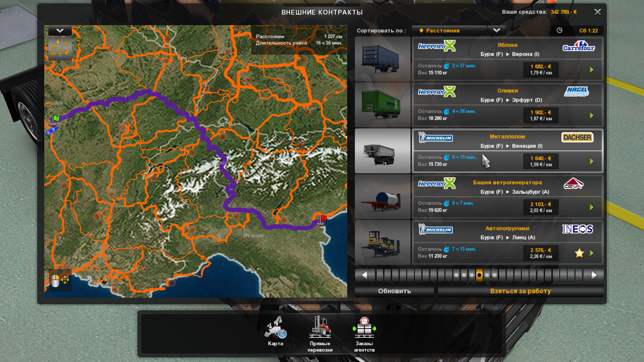Image resolution: width=644 pixels, height=362 pixels.
Task: Open the map legend filter icons
Action: [x=60, y=48]
